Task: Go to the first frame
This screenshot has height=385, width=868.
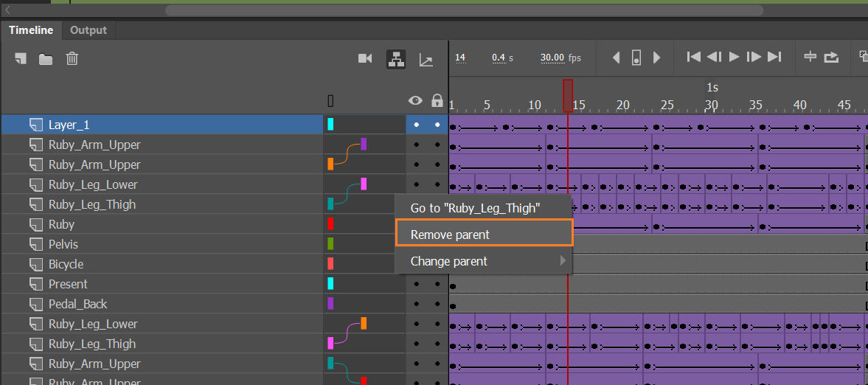Action: (x=694, y=57)
